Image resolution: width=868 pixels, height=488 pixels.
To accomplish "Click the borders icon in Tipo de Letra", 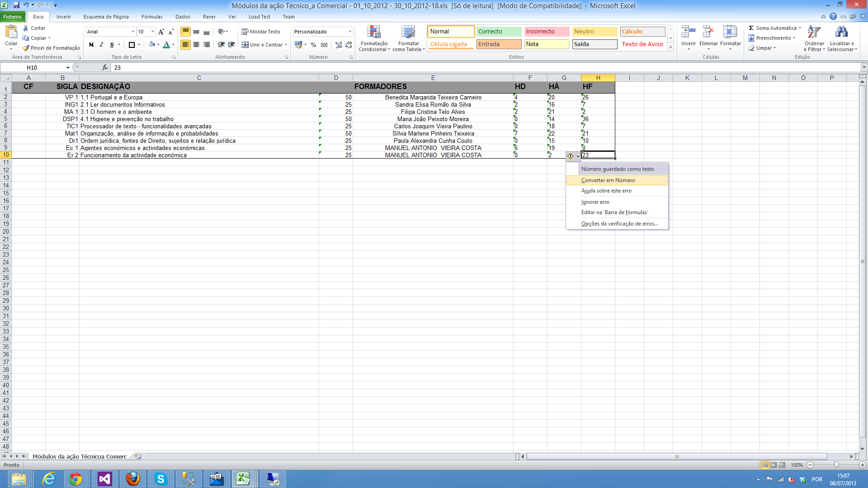I will click(132, 45).
